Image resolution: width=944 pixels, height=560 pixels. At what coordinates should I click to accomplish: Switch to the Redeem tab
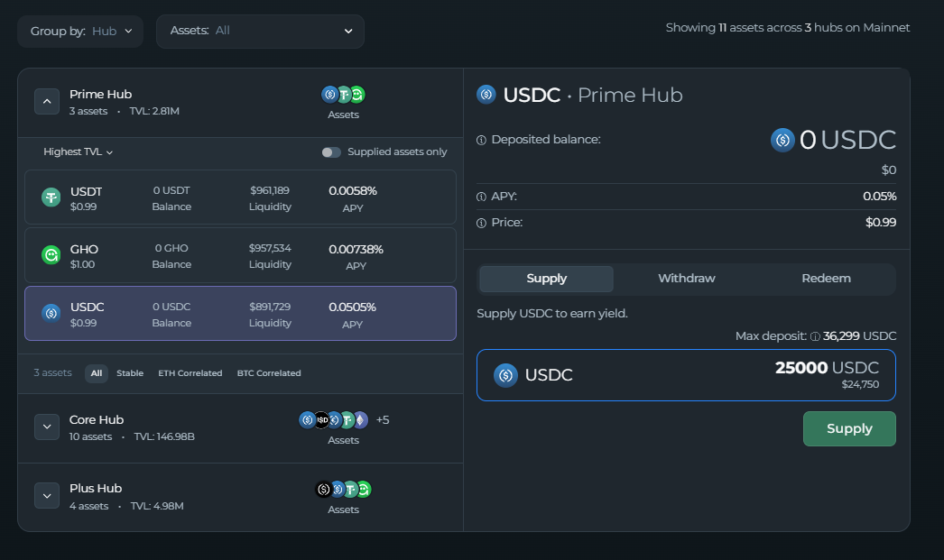[826, 279]
